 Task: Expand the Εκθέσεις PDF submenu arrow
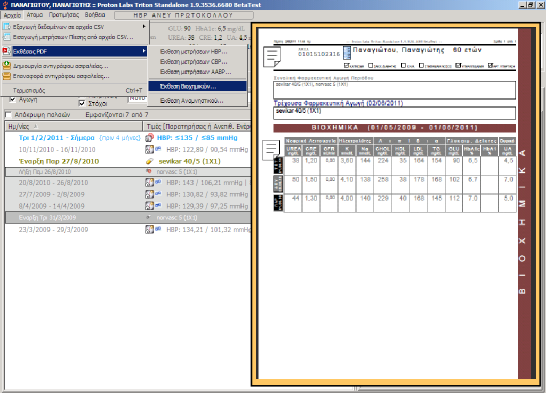(143, 51)
